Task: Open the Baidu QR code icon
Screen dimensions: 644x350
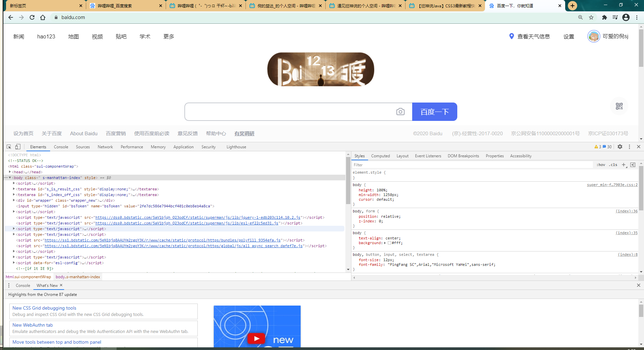Action: (619, 106)
